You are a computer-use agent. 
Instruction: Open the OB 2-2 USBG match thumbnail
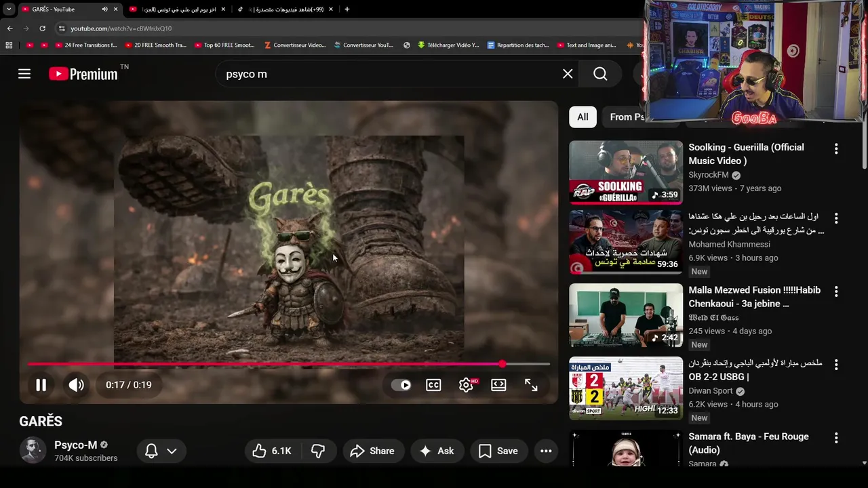point(626,388)
